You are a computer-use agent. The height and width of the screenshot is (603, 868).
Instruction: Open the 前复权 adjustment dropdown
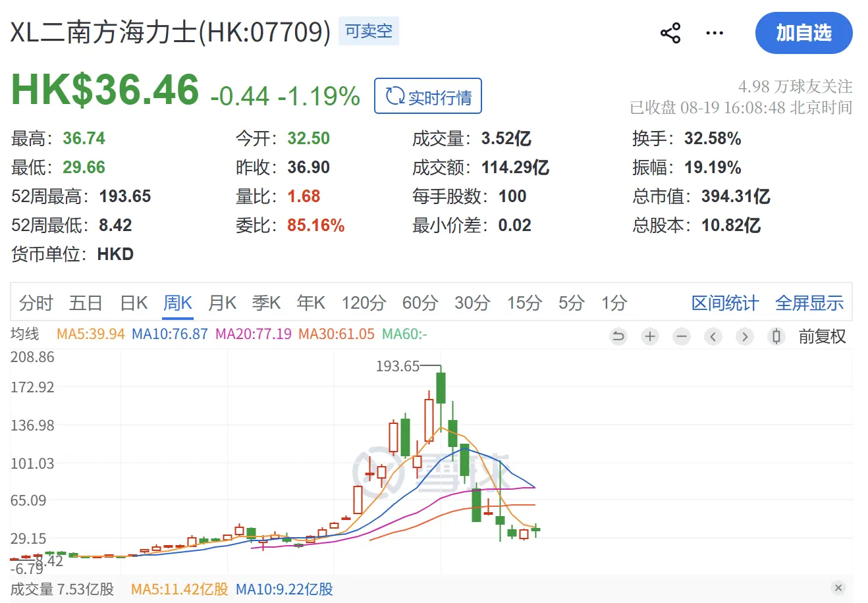tap(822, 336)
